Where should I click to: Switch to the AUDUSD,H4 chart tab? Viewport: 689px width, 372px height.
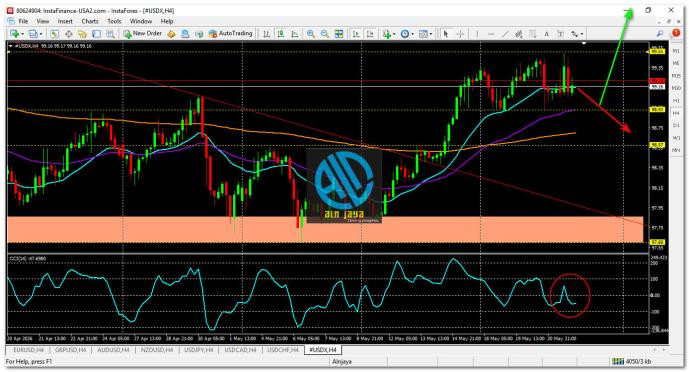tap(113, 350)
